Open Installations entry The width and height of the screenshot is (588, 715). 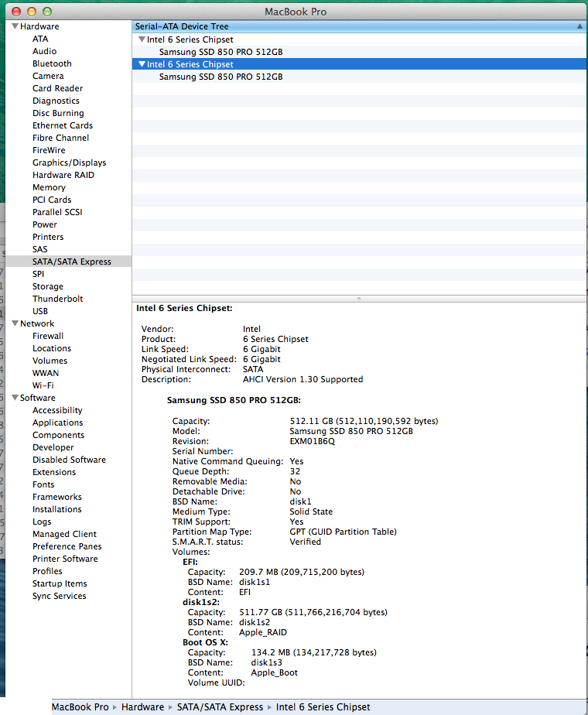pos(57,509)
